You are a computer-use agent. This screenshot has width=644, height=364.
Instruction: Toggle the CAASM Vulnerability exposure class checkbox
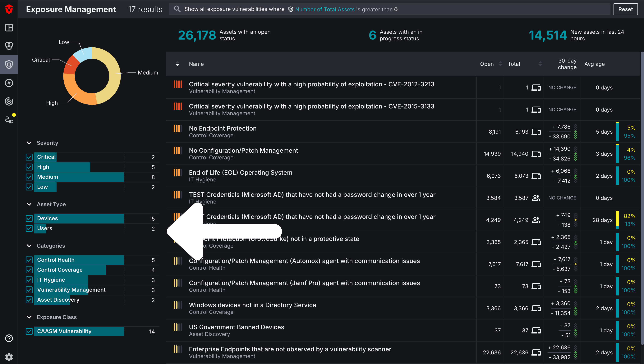29,331
